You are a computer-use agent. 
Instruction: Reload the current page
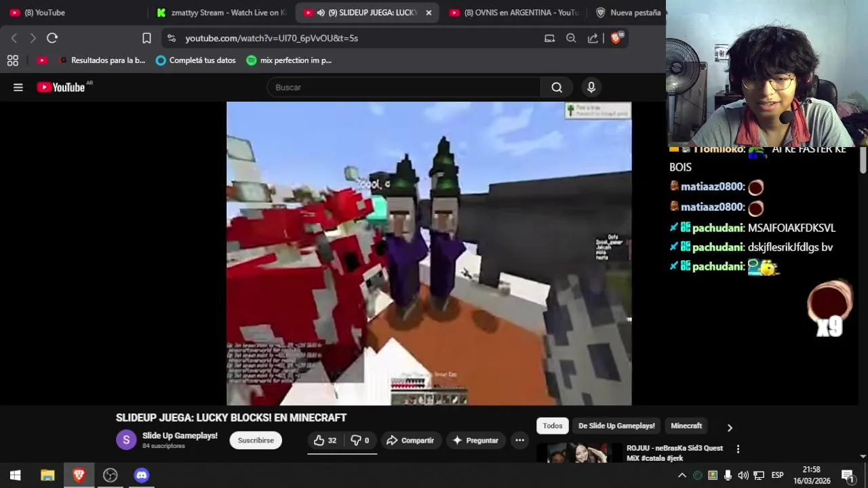(x=52, y=39)
